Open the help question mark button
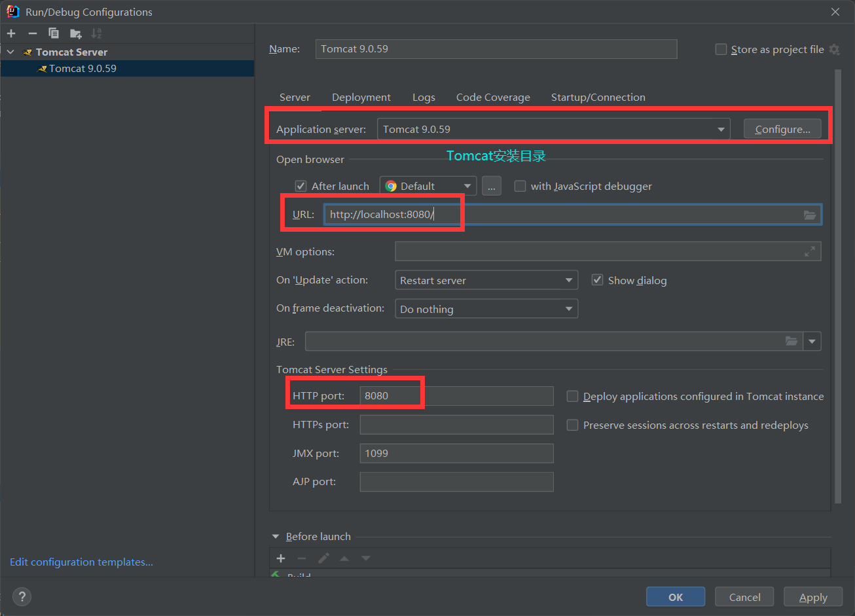 [22, 596]
